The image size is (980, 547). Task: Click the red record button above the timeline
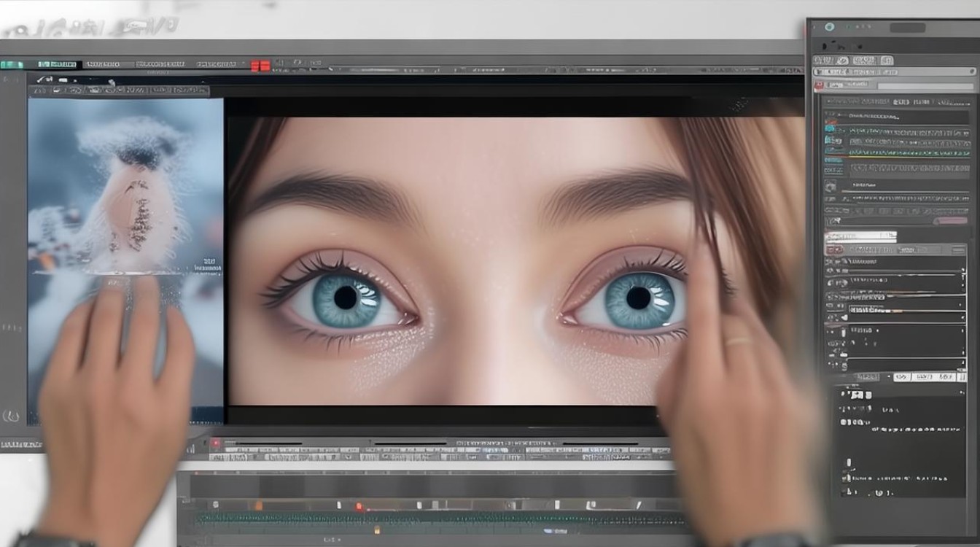coord(215,443)
